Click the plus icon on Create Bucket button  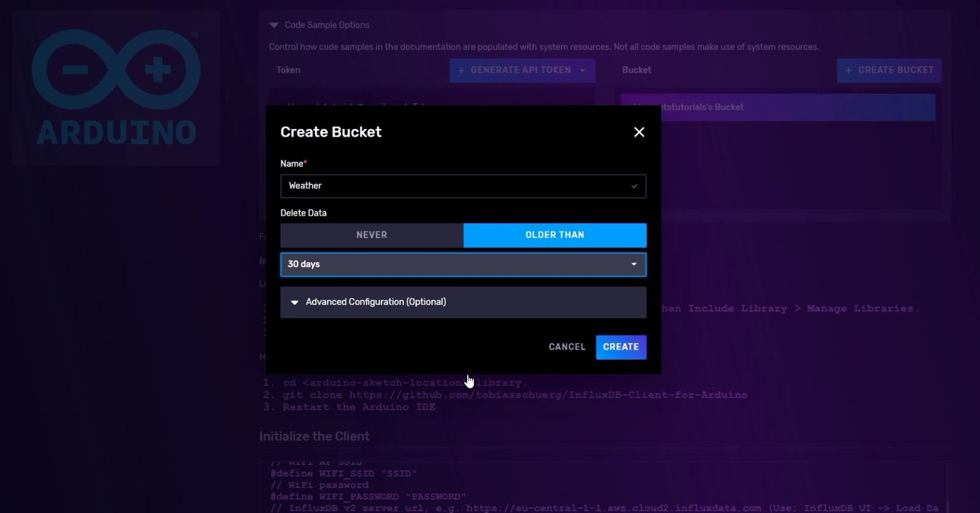tap(848, 70)
